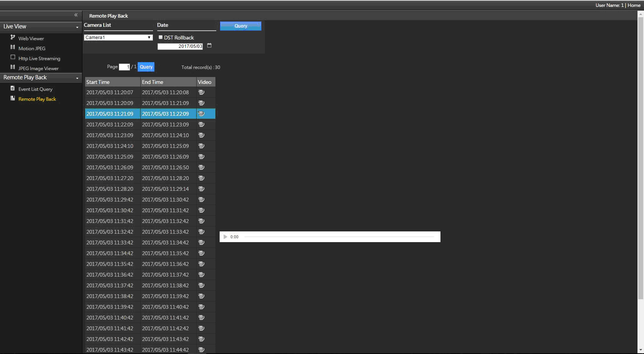Play video for recording starting 11:30:42
Screen dimensions: 644x354
201,210
